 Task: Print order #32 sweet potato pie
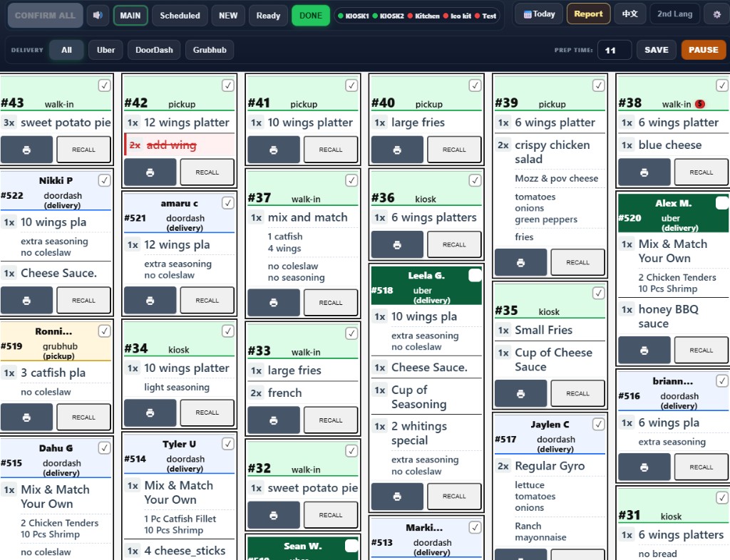tap(274, 515)
